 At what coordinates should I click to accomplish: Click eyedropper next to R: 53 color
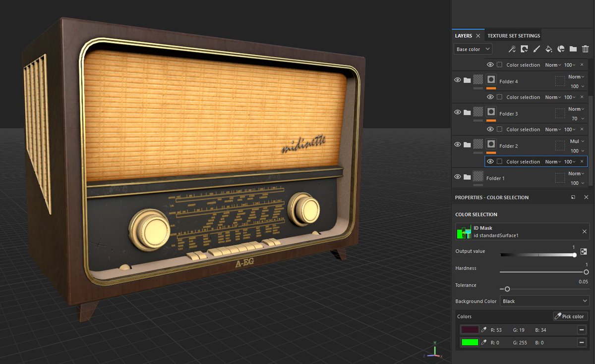pos(483,330)
